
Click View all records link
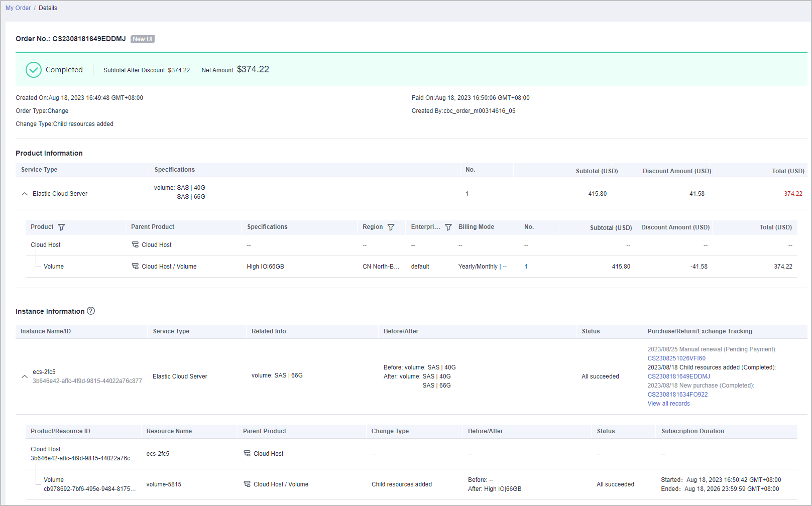tap(668, 404)
